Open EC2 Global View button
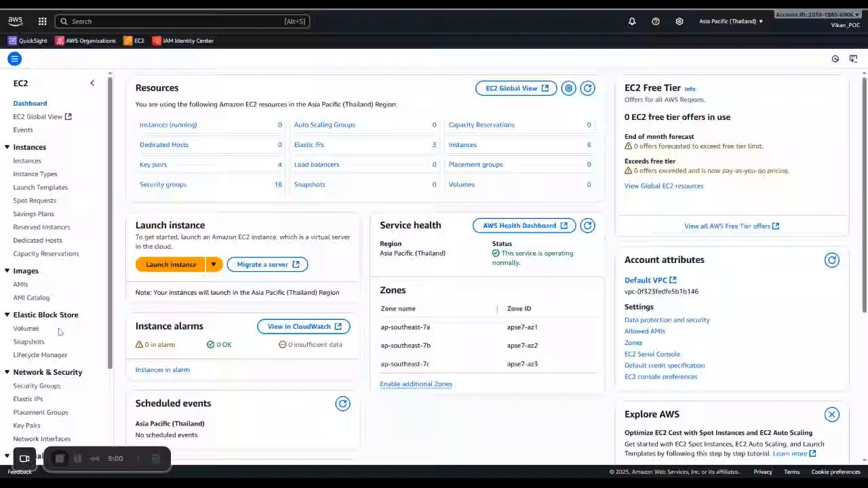Image resolution: width=868 pixels, height=488 pixels. click(x=516, y=88)
